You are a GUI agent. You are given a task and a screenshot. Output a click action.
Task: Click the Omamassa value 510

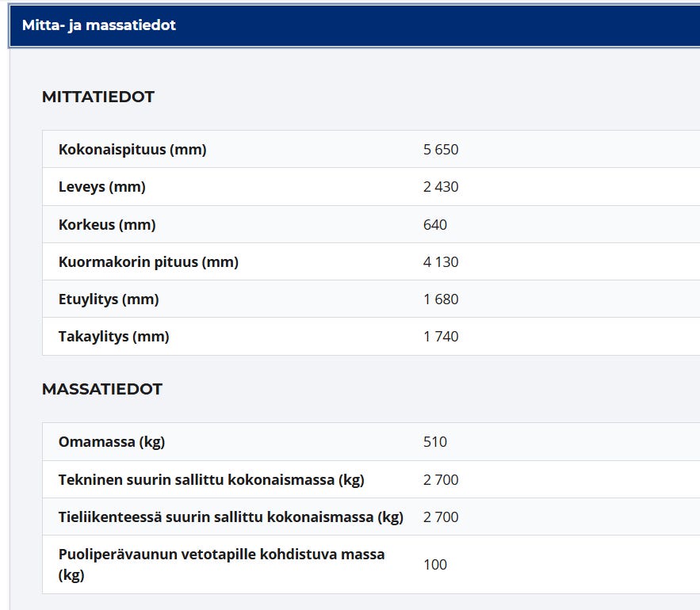pyautogui.click(x=435, y=442)
